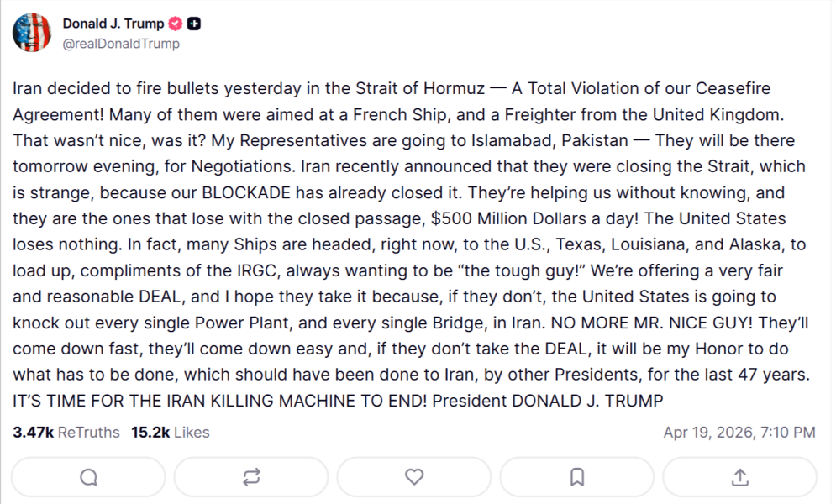This screenshot has height=504, width=836.
Task: Open the flag-themed profile avatar
Action: click(x=32, y=33)
